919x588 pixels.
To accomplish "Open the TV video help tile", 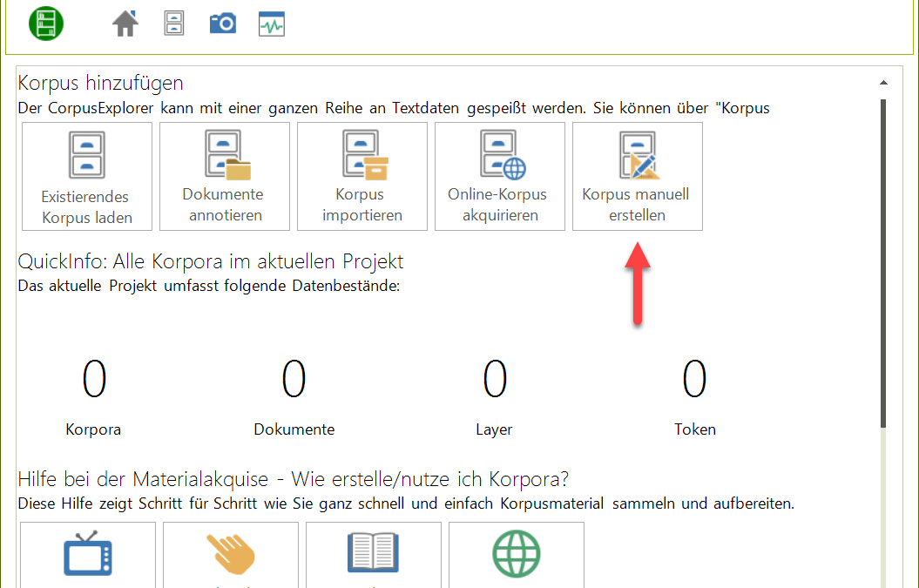I will [87, 554].
